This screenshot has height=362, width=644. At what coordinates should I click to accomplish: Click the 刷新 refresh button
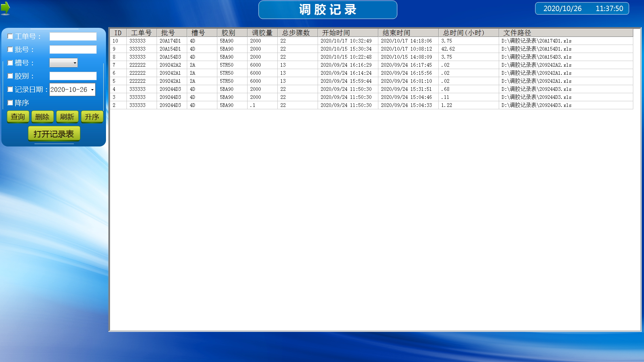tap(67, 117)
